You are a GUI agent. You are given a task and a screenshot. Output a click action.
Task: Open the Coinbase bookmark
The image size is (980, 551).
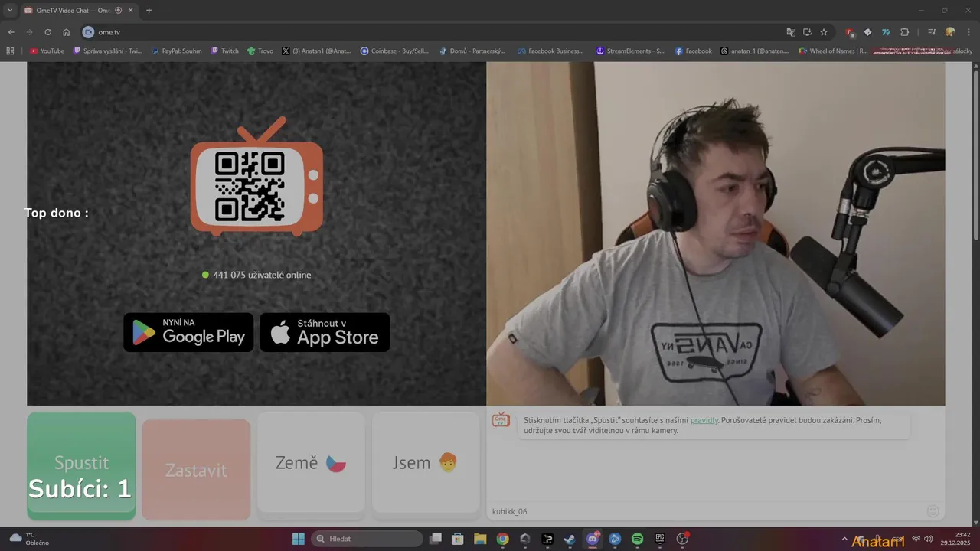(396, 51)
